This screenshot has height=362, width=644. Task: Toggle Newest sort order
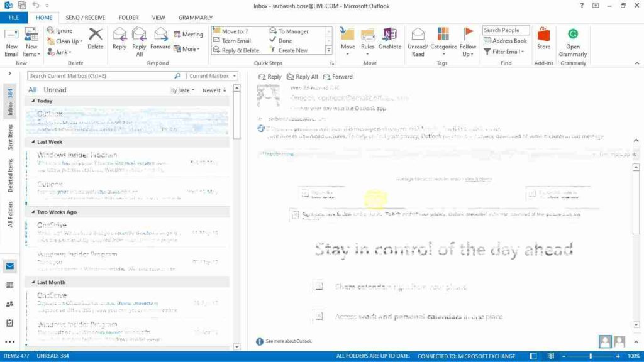(214, 90)
